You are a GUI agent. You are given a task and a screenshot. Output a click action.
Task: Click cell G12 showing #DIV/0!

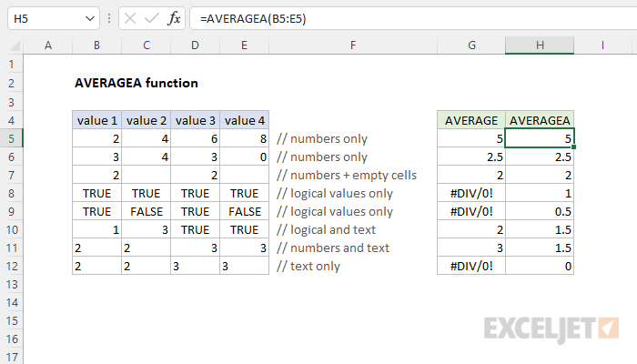pos(471,266)
